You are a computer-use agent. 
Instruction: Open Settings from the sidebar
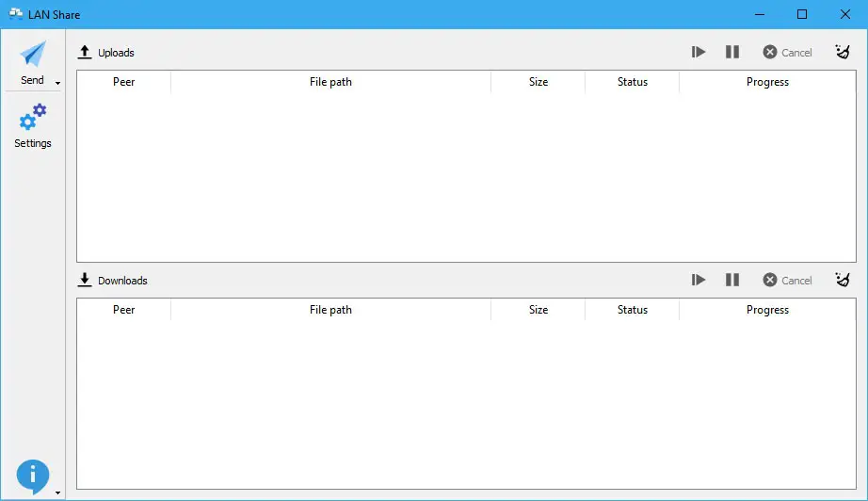pyautogui.click(x=33, y=125)
